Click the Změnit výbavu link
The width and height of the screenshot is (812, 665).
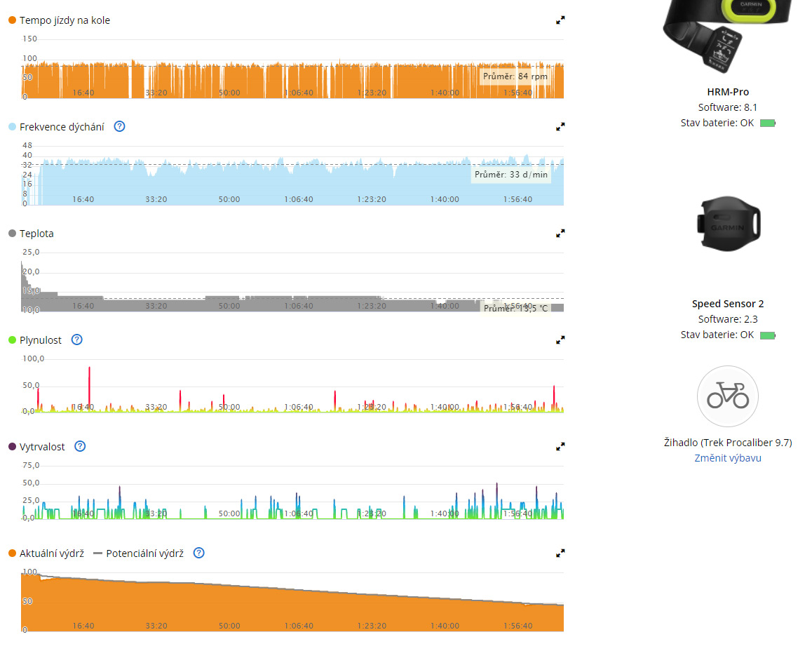(x=728, y=458)
